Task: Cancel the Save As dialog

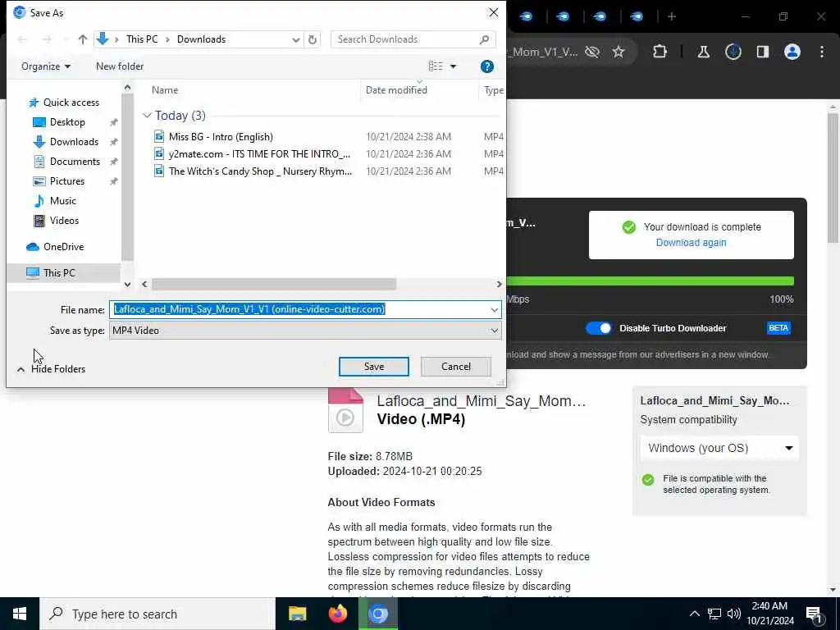Action: click(456, 367)
